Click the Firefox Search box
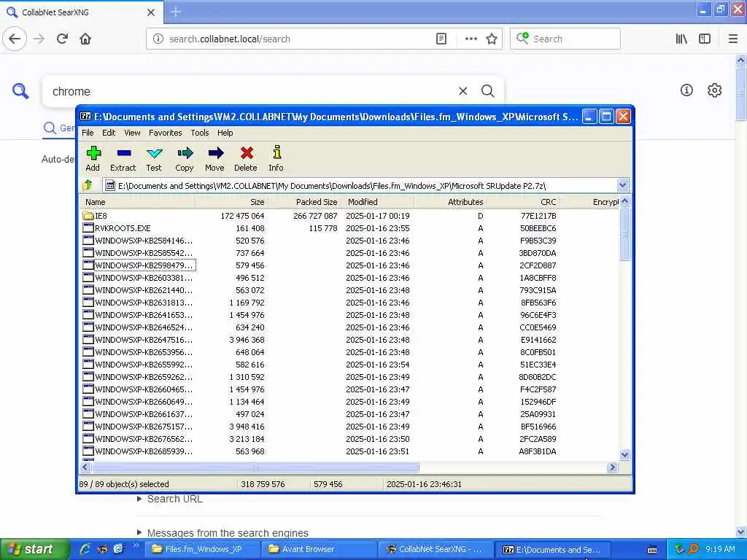 tap(565, 39)
